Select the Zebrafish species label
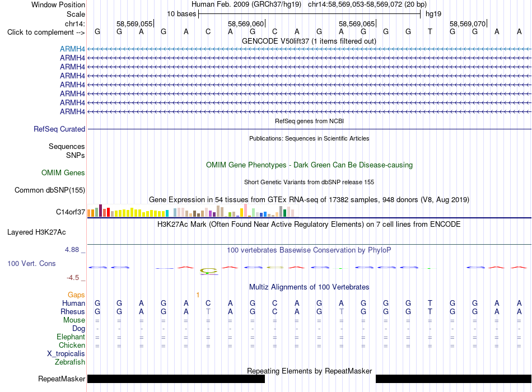The width and height of the screenshot is (532, 392). pos(70,362)
